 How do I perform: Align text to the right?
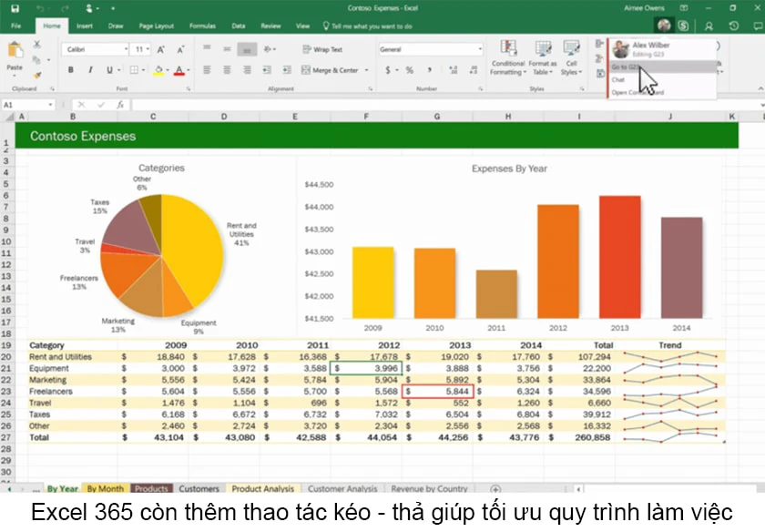(x=247, y=70)
